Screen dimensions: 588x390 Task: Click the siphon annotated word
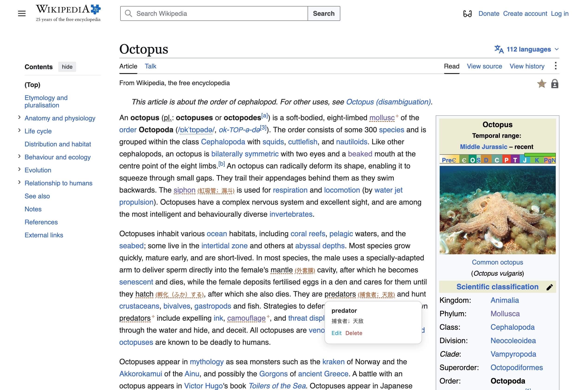point(184,190)
